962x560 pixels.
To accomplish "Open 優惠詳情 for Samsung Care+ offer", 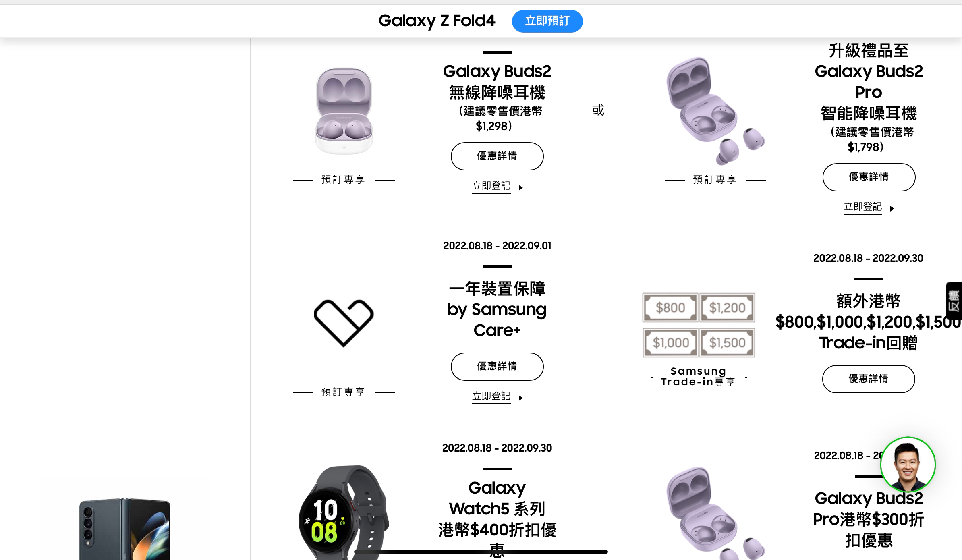I will pyautogui.click(x=497, y=367).
